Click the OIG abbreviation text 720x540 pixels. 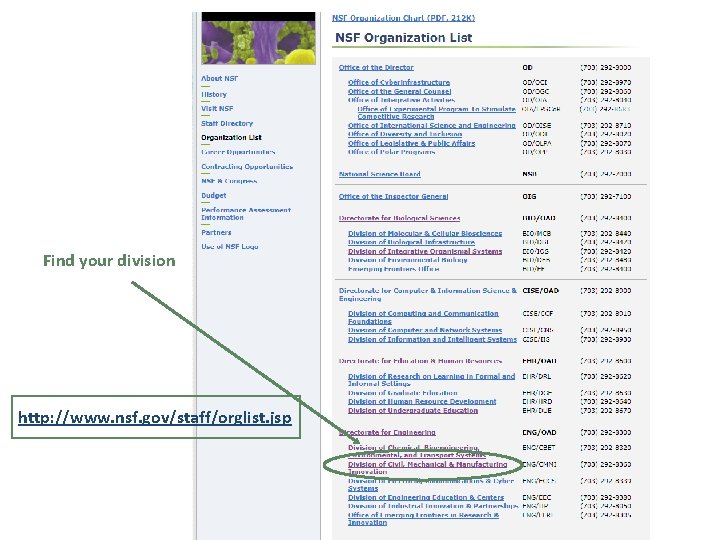529,197
